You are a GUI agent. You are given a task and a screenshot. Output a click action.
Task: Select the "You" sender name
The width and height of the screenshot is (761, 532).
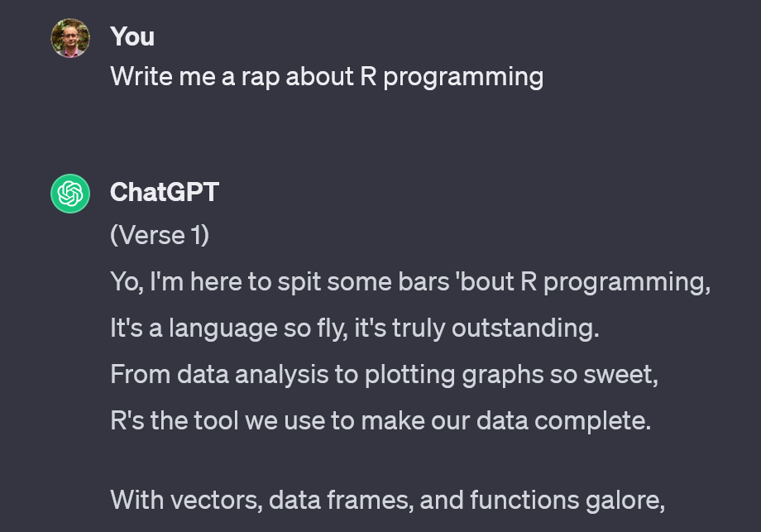[x=132, y=37]
